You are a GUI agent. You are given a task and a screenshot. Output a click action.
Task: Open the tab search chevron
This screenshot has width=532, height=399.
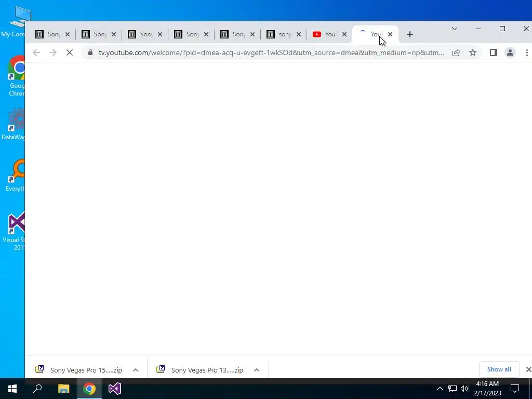pos(455,29)
